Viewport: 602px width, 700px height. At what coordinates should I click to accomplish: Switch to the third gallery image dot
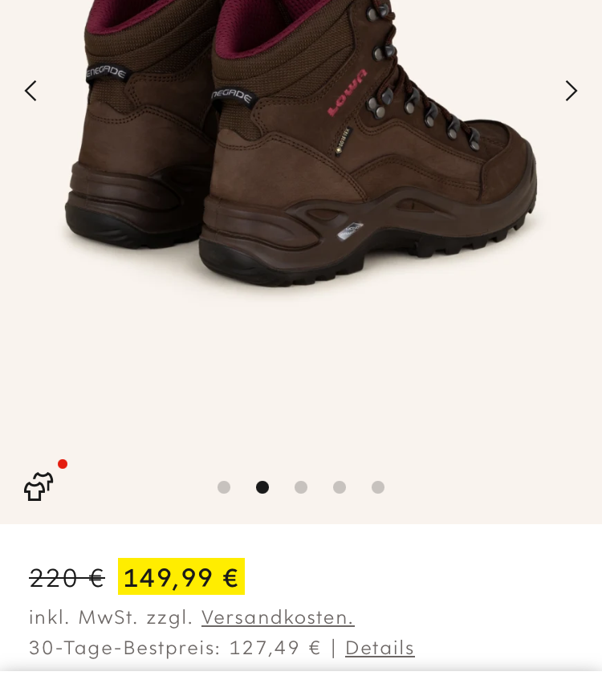301,487
